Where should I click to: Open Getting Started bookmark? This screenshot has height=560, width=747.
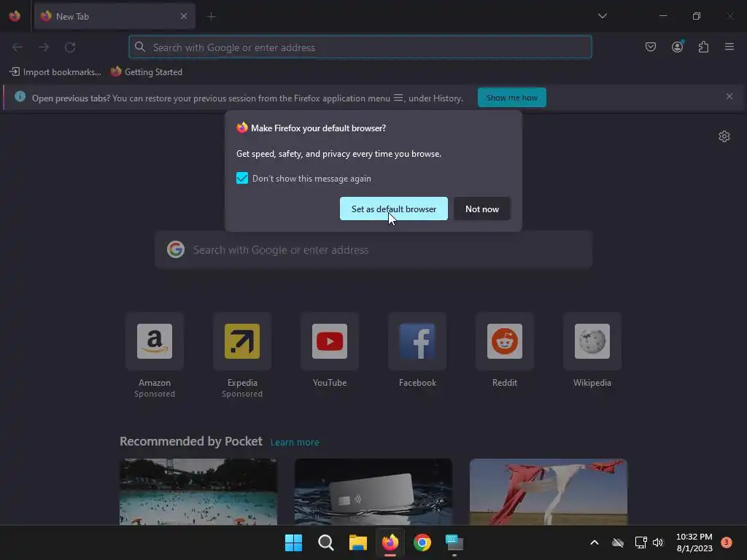coord(146,72)
